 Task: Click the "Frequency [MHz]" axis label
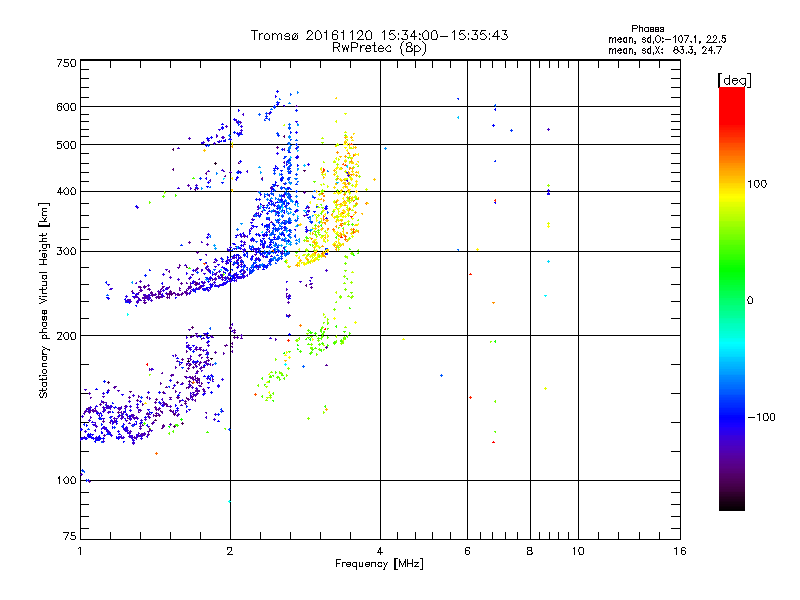[379, 564]
